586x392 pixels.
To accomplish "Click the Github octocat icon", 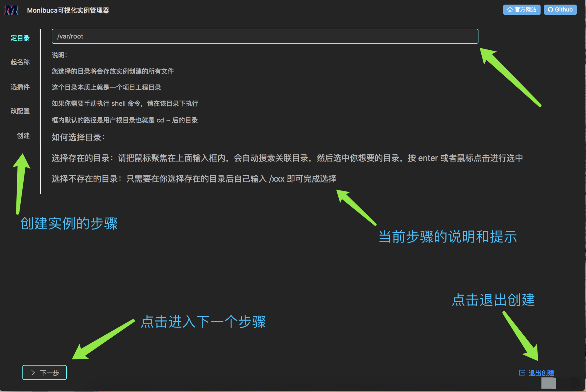I will pos(550,10).
